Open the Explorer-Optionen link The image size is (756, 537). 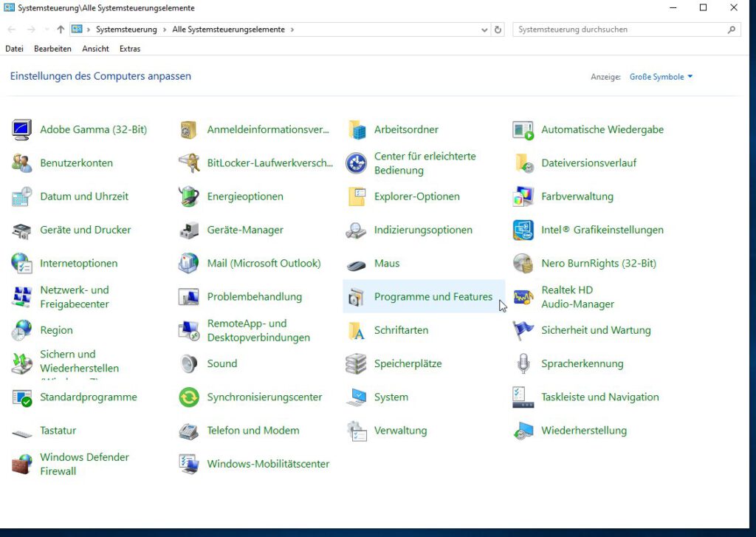click(x=416, y=196)
